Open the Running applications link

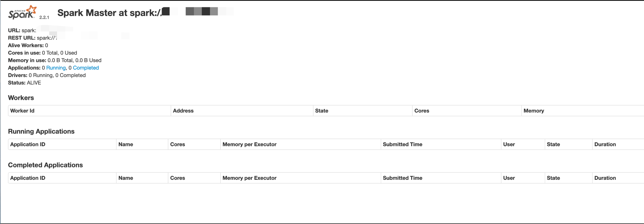[56, 68]
